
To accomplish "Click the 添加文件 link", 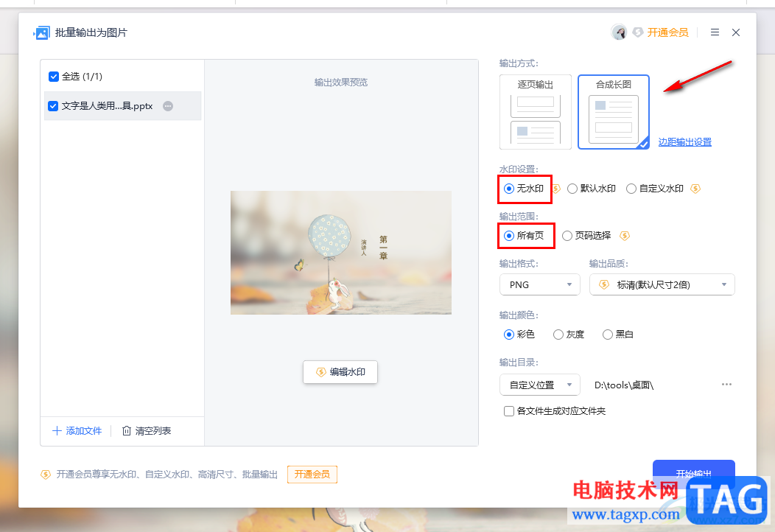I will (x=77, y=431).
